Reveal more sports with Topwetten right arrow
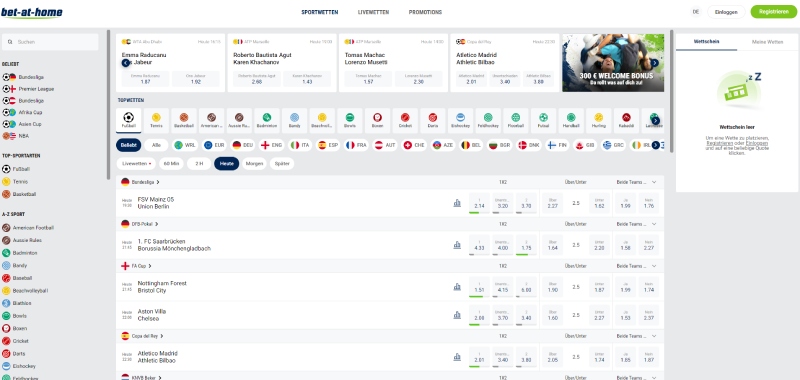800x380 pixels. point(656,121)
